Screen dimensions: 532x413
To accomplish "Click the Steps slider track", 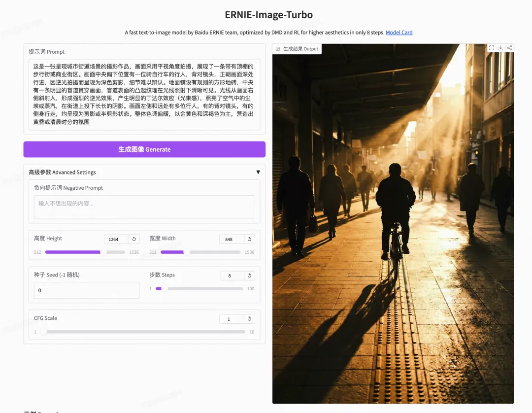I will (x=199, y=289).
